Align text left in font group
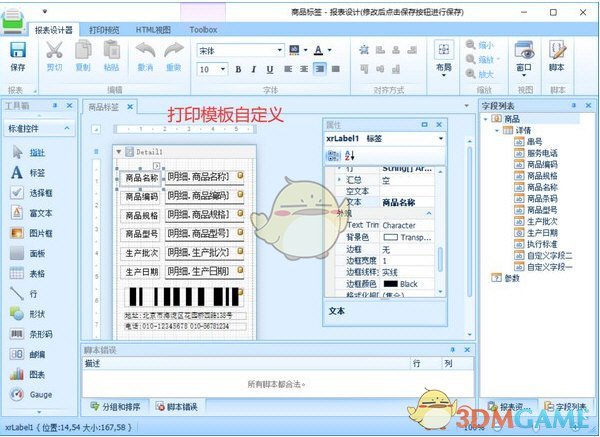This screenshot has width=600, height=437. (x=288, y=69)
